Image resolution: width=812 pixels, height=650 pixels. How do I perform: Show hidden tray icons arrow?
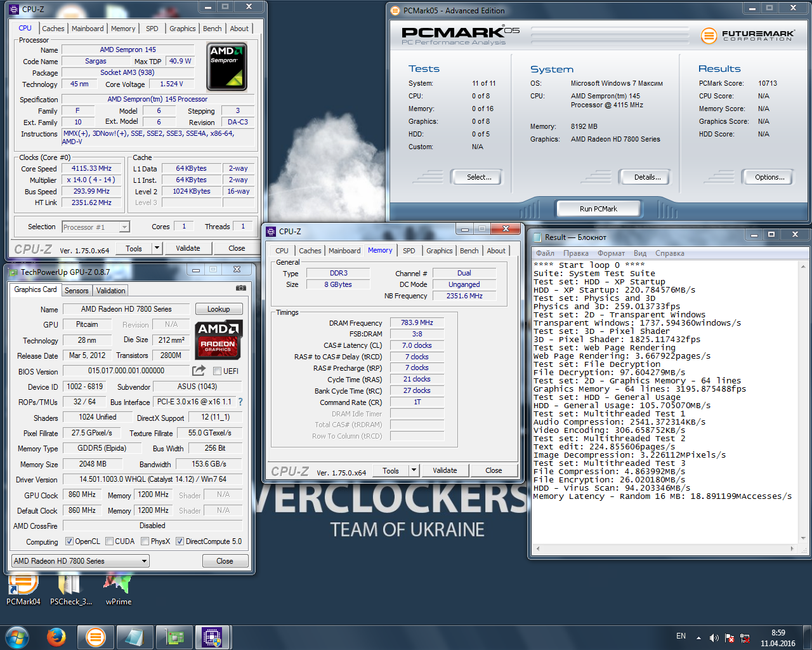click(698, 637)
